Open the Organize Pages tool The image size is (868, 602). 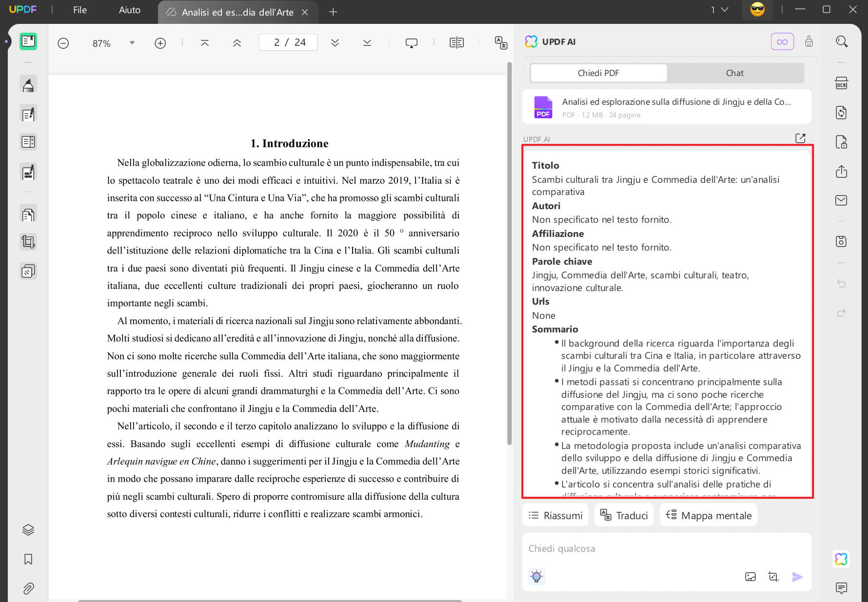[x=28, y=214]
